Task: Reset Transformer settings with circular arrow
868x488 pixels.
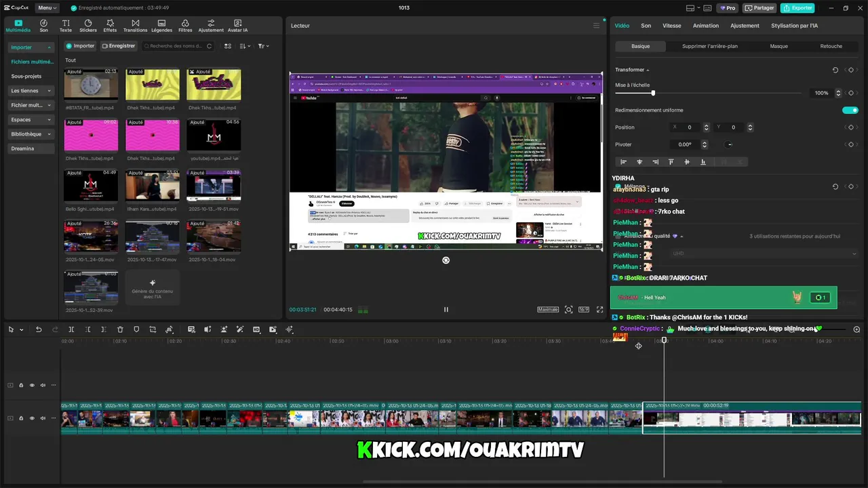Action: coord(835,70)
